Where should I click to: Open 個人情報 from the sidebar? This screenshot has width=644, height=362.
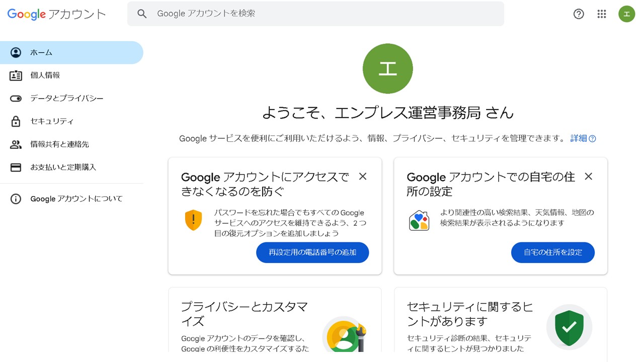[x=45, y=75]
